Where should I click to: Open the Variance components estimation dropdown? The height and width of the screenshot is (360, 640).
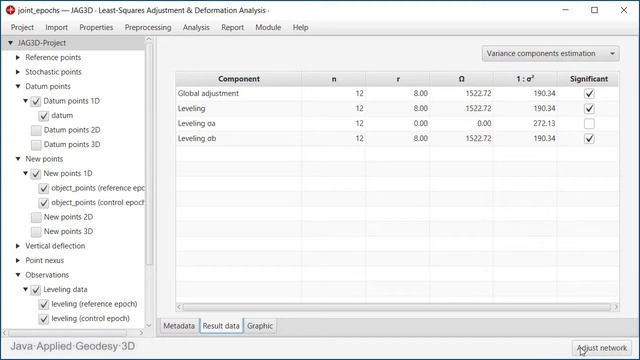point(550,53)
